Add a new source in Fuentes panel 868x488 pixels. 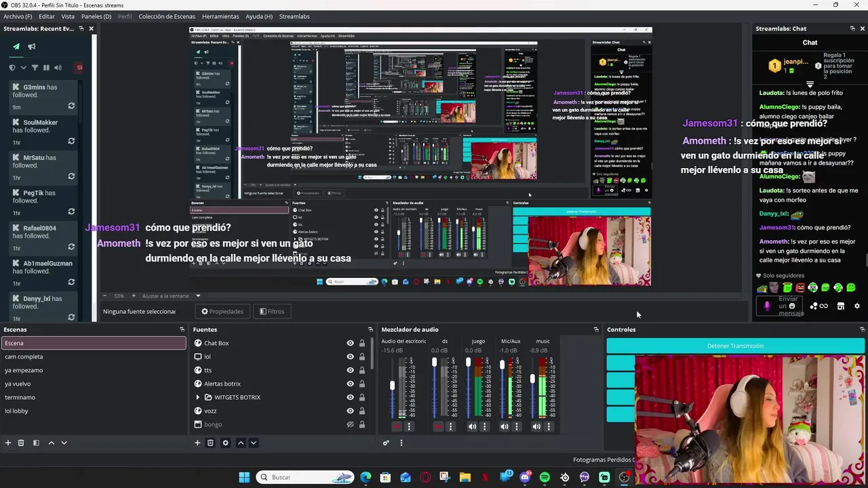197,443
